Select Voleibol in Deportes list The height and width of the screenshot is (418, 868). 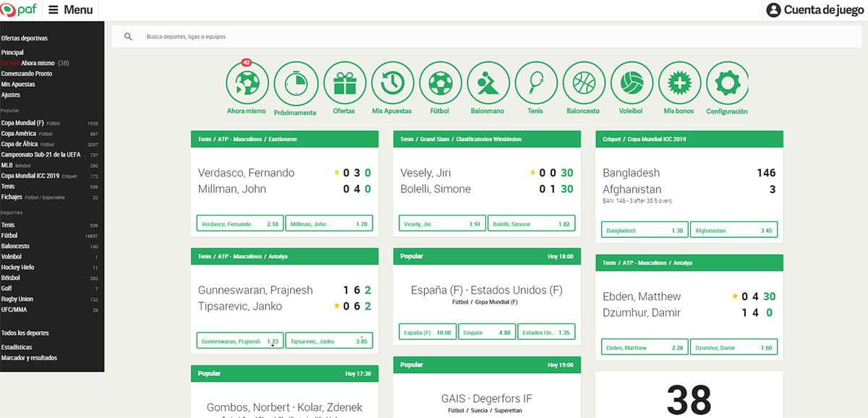point(49,257)
